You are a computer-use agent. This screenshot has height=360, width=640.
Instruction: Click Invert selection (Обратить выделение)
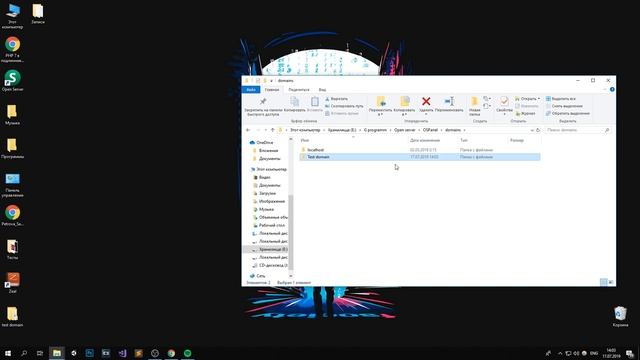coord(568,113)
